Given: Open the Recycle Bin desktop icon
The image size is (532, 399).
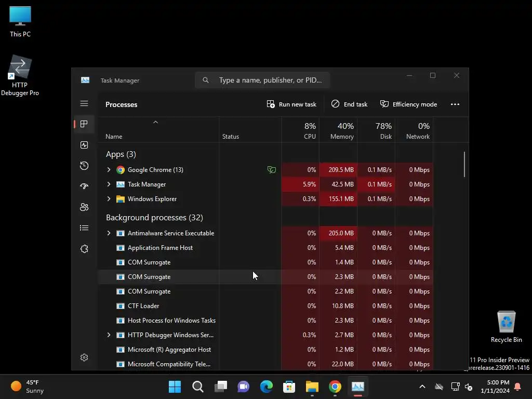Looking at the screenshot, I should pyautogui.click(x=506, y=327).
